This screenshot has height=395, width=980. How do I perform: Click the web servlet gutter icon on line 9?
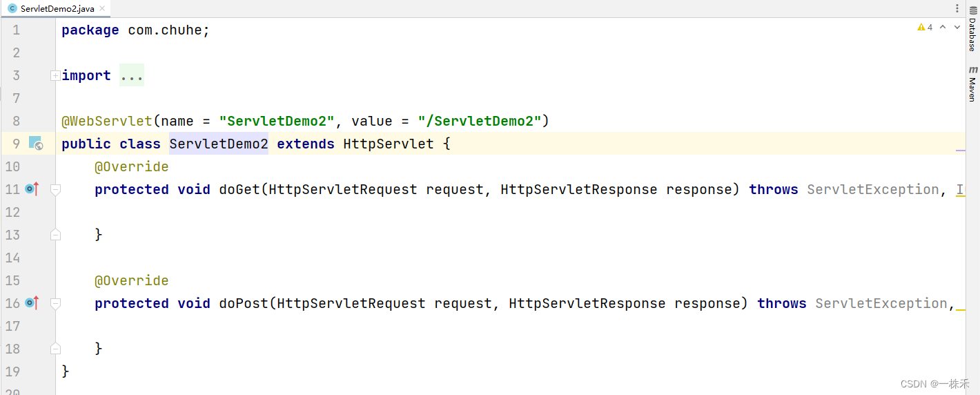coord(36,144)
